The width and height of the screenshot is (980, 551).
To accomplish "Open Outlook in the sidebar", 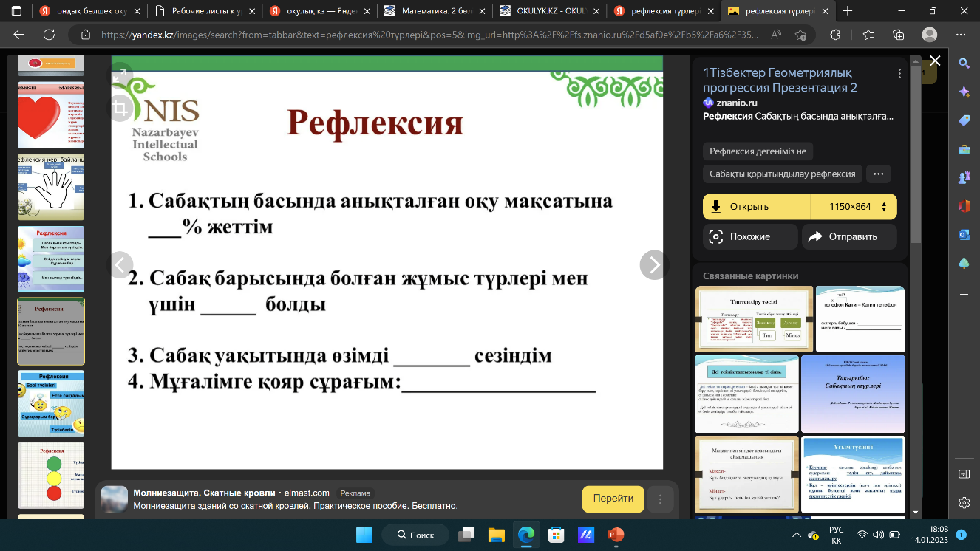I will pos(964,235).
